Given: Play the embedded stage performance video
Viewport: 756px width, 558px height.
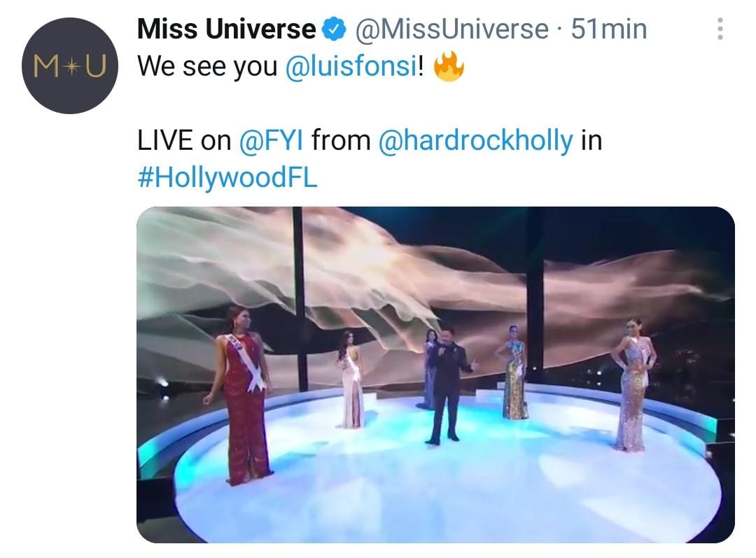Looking at the screenshot, I should point(435,375).
